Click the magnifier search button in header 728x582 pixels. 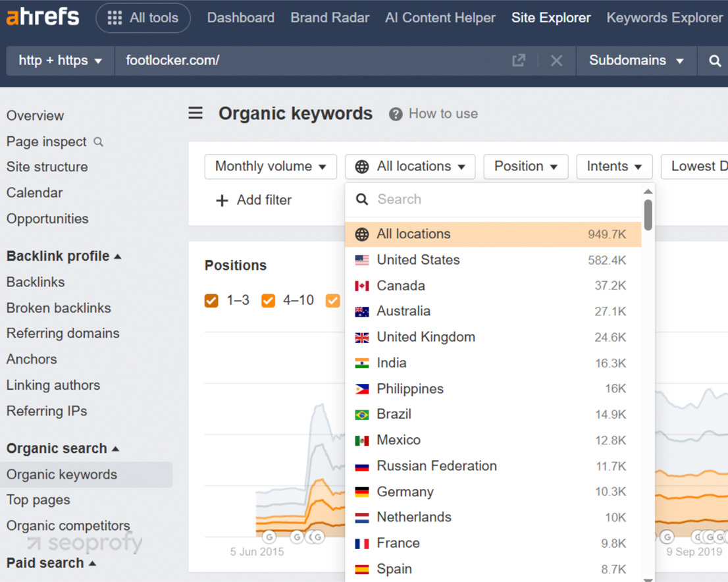pos(715,61)
